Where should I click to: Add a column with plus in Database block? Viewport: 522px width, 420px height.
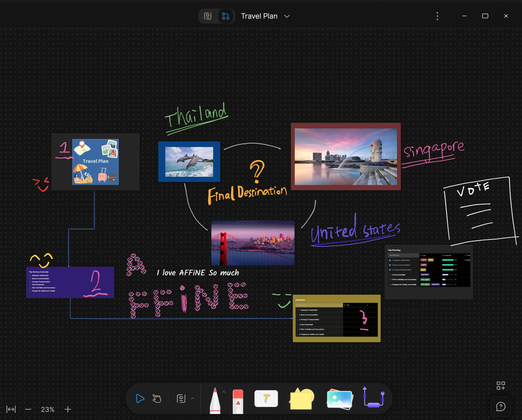click(x=367, y=305)
